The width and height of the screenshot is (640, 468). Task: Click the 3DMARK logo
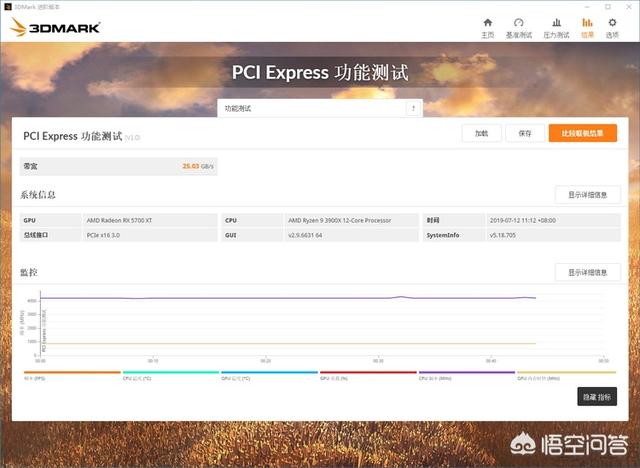[x=55, y=27]
